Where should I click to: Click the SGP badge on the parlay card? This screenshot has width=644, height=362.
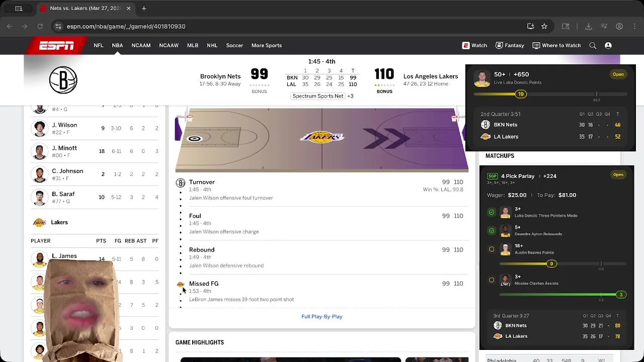[x=493, y=176]
